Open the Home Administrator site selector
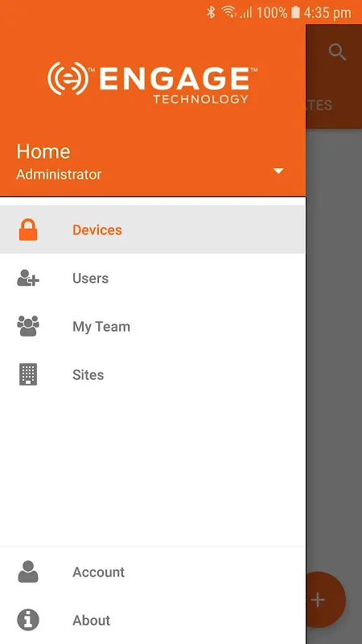The width and height of the screenshot is (362, 644). pos(153,163)
